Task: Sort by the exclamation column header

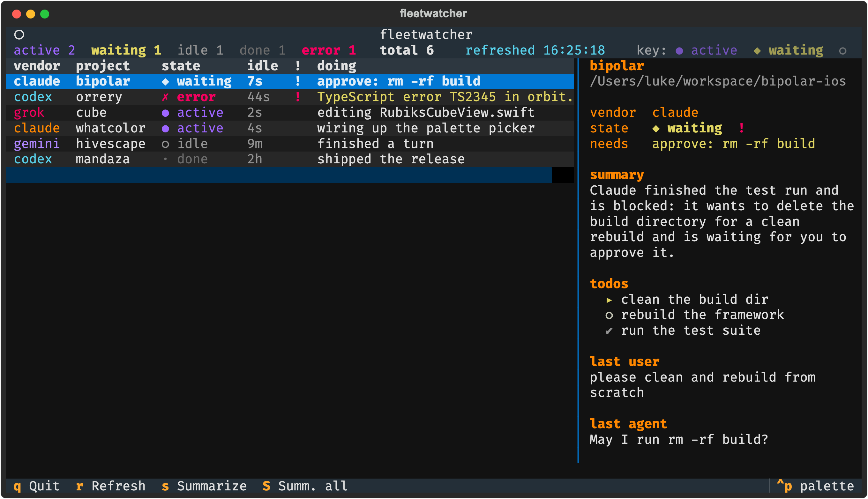Action: click(297, 66)
